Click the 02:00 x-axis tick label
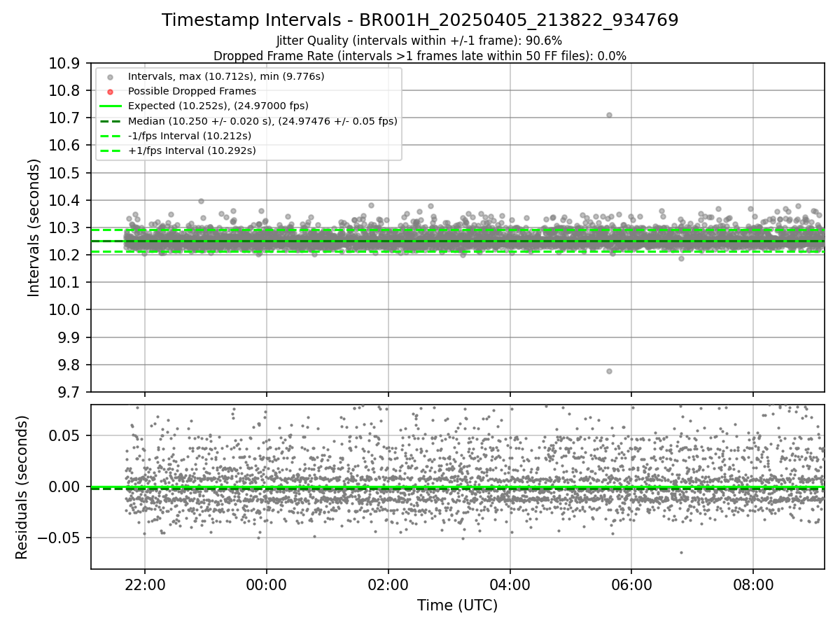The image size is (840, 630). pyautogui.click(x=388, y=584)
